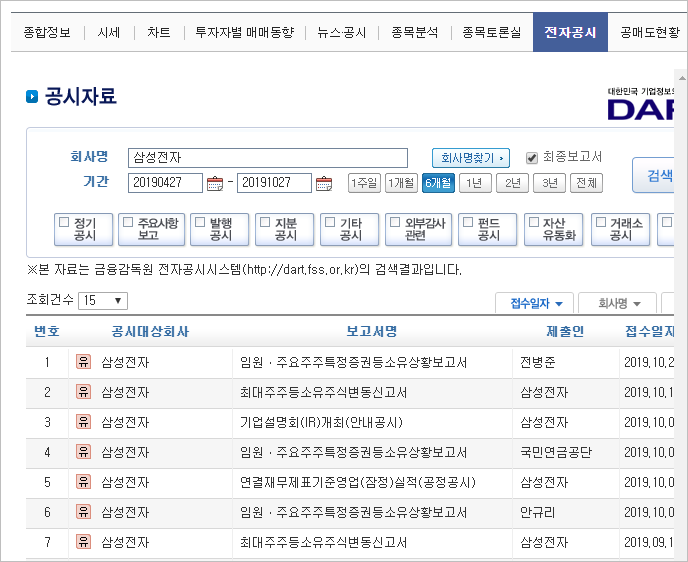Viewport: 688px width, 562px height.
Task: Open row 7 최대주주등소유주식변동신고서 report
Action: coord(323,543)
